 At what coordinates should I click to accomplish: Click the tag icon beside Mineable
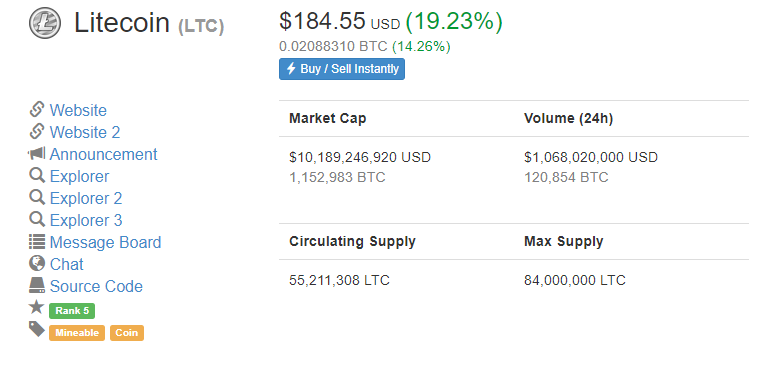coord(37,329)
